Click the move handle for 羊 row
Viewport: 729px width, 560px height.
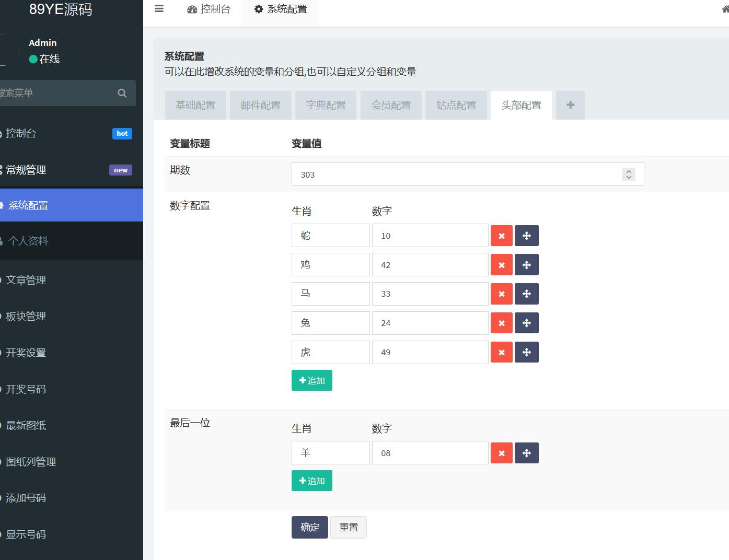tap(526, 453)
